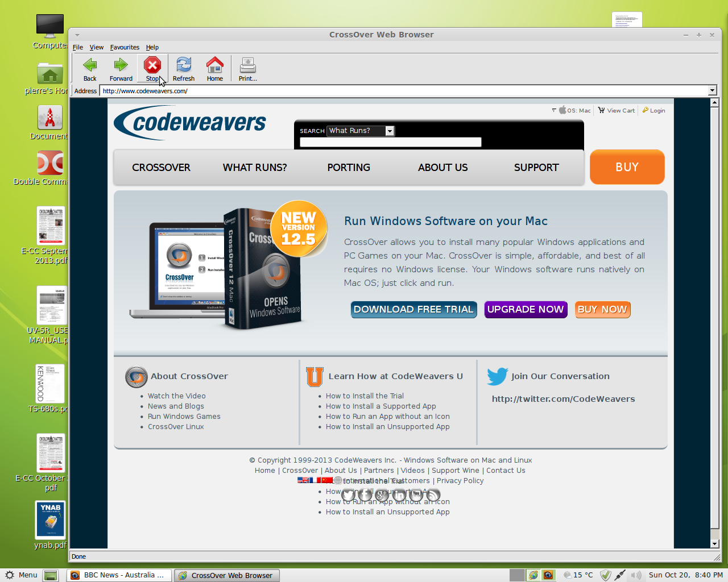Click the show desktop icon beside Menu

point(51,575)
